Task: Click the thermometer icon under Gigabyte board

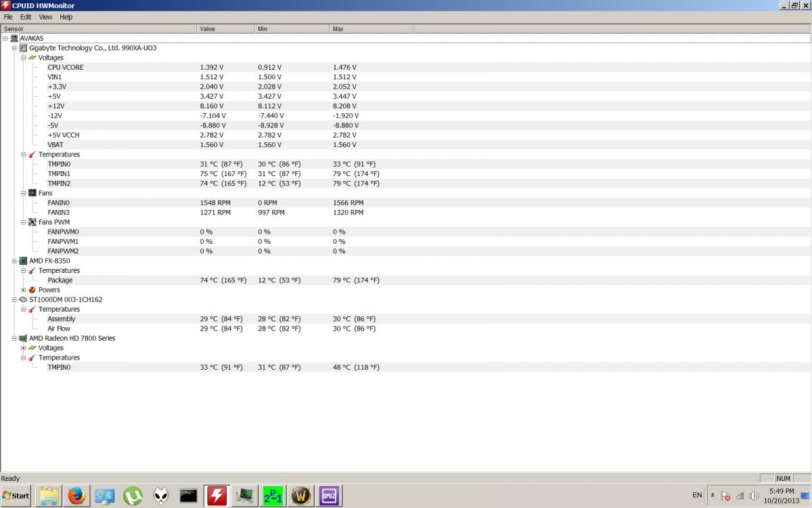Action: coord(32,154)
